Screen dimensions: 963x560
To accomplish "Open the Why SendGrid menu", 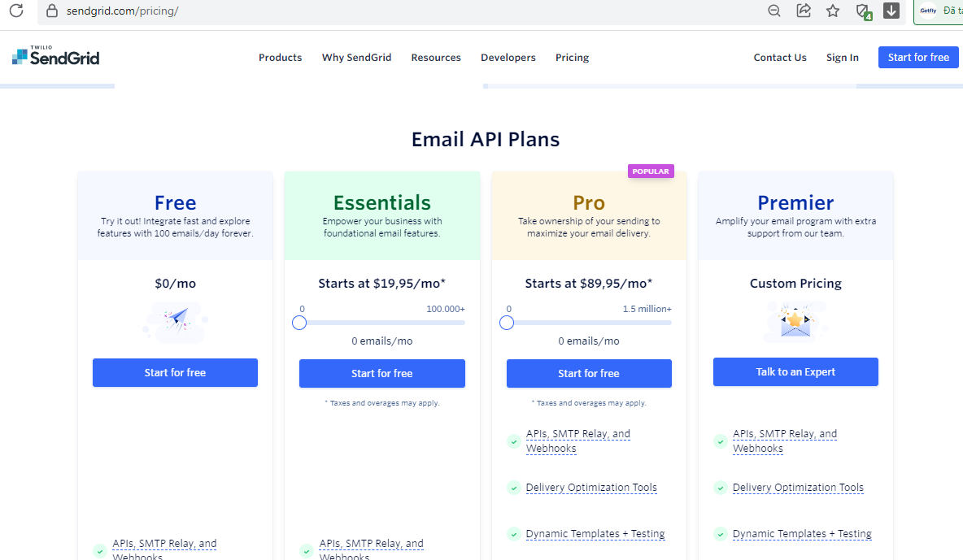I will (356, 58).
